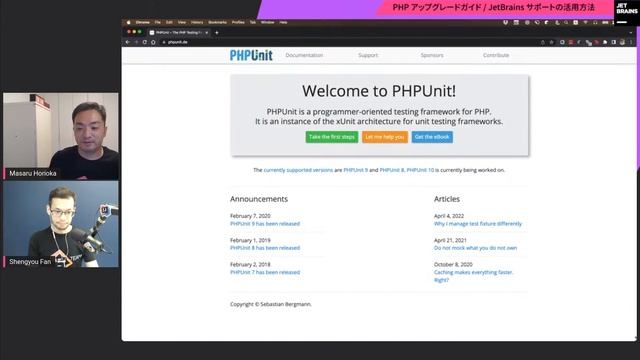The image size is (640, 360).
Task: Open the Bookmarks menu
Action: (218, 22)
